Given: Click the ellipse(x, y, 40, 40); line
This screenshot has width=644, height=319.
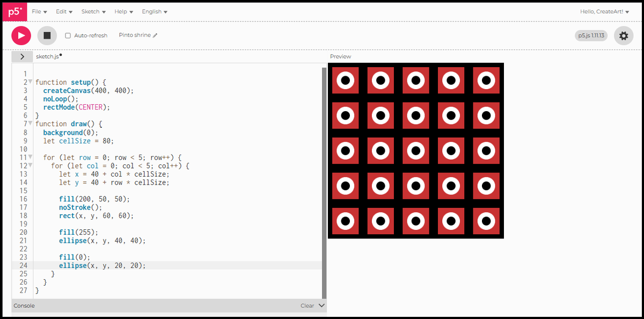Looking at the screenshot, I should coord(102,241).
